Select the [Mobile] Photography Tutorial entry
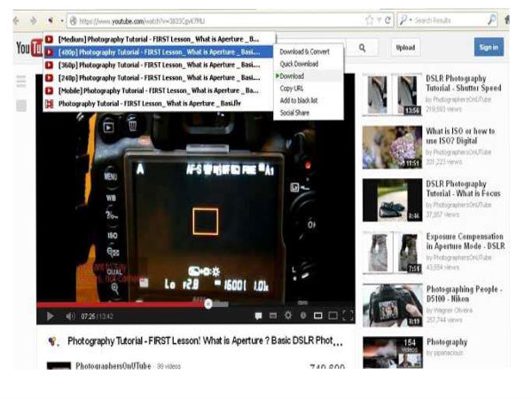The width and height of the screenshot is (532, 399). coord(159,91)
